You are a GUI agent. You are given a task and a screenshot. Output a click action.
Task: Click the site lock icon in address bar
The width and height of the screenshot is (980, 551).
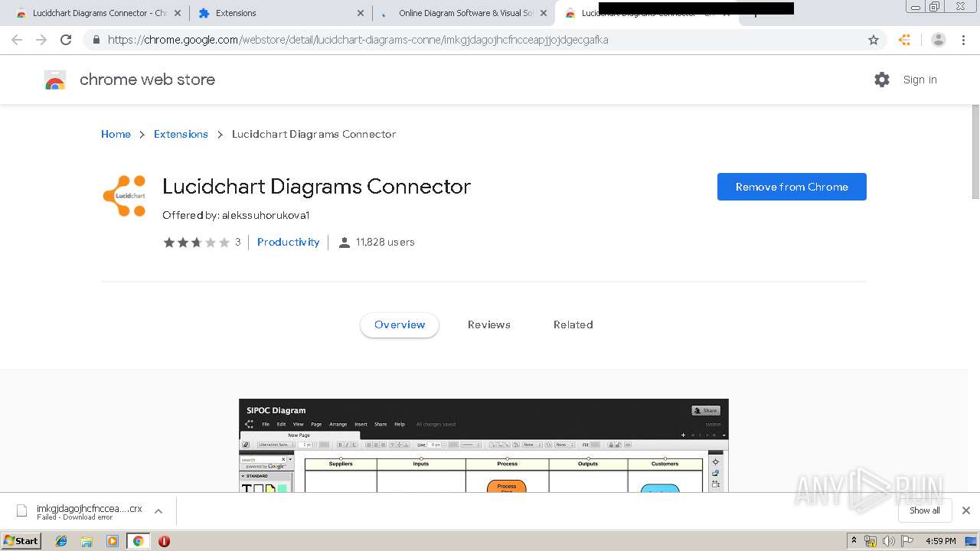(96, 40)
